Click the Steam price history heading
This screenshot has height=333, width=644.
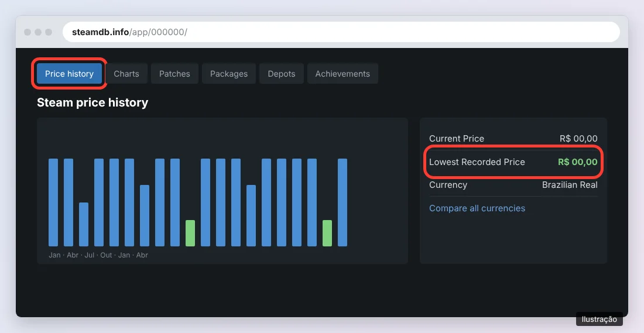coord(93,102)
